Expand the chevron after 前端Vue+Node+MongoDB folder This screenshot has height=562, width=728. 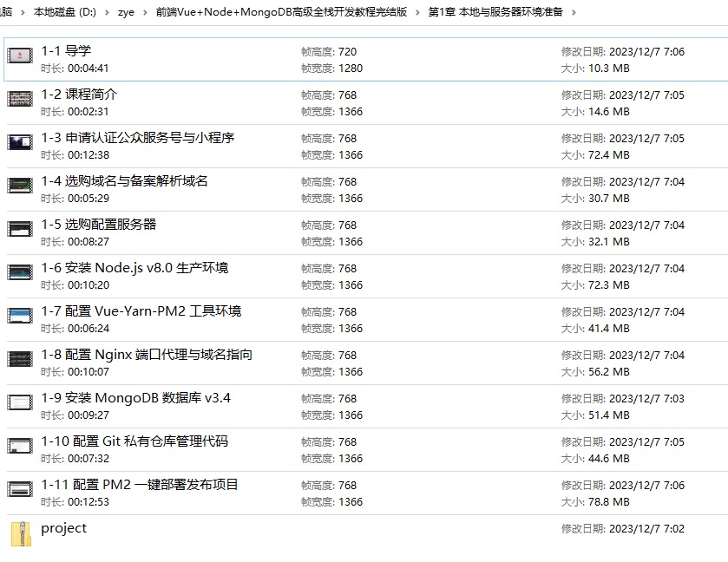(x=417, y=12)
